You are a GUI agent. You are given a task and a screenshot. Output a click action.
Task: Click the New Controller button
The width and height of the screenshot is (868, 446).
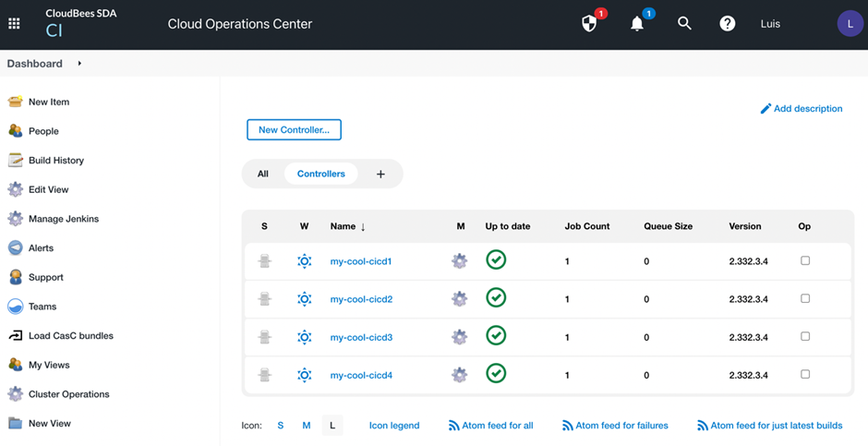[294, 130]
